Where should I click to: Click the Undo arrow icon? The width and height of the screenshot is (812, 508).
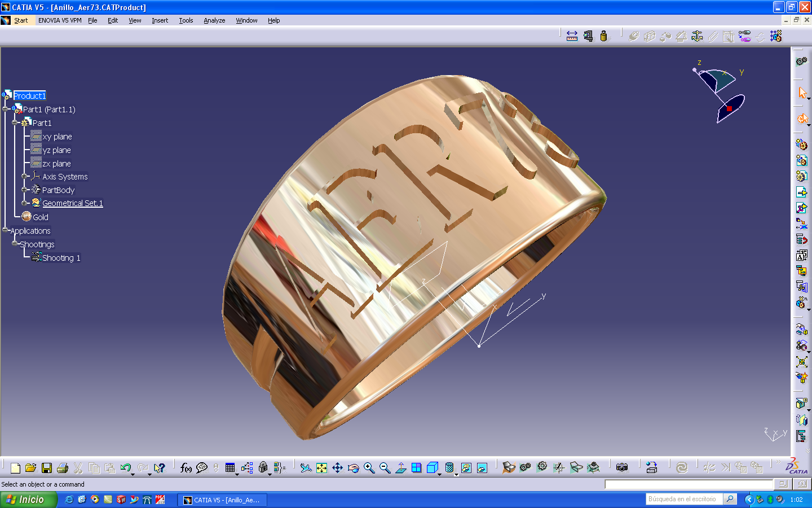click(125, 467)
